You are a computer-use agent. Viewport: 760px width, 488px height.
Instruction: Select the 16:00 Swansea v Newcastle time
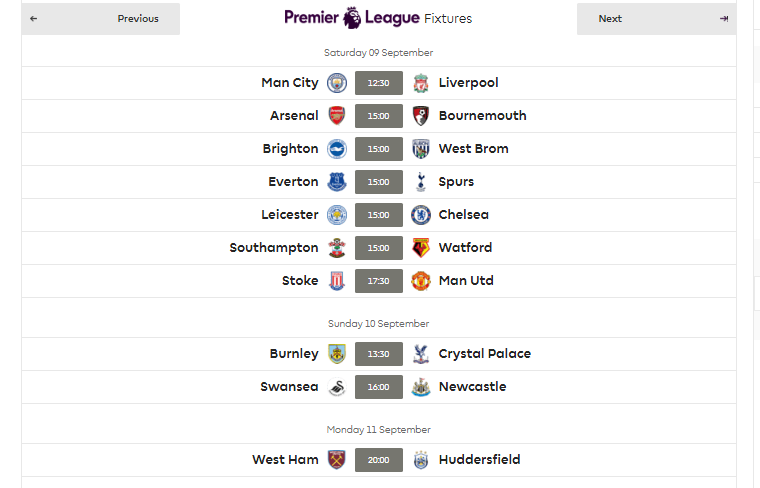379,387
